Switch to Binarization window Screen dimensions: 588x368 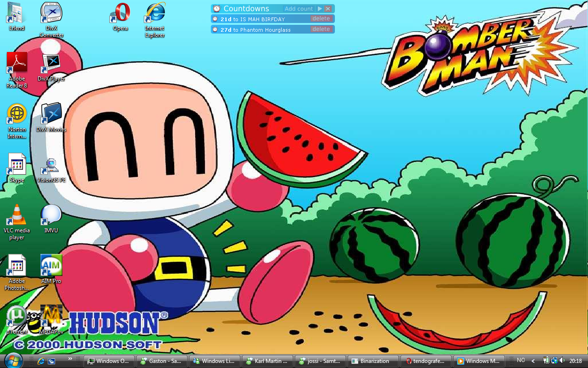pyautogui.click(x=373, y=361)
